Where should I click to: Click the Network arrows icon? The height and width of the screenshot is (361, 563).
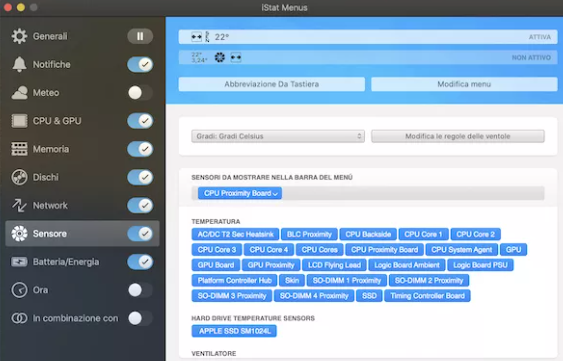click(19, 205)
